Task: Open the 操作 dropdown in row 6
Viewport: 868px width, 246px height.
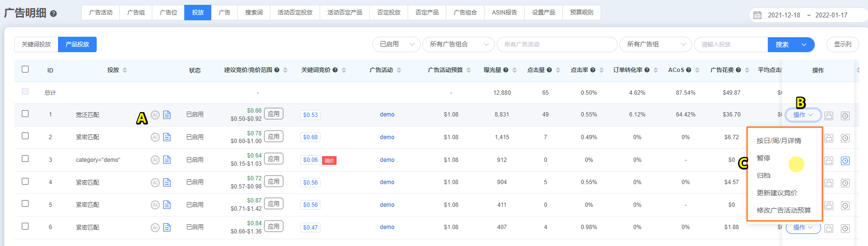Action: point(803,228)
